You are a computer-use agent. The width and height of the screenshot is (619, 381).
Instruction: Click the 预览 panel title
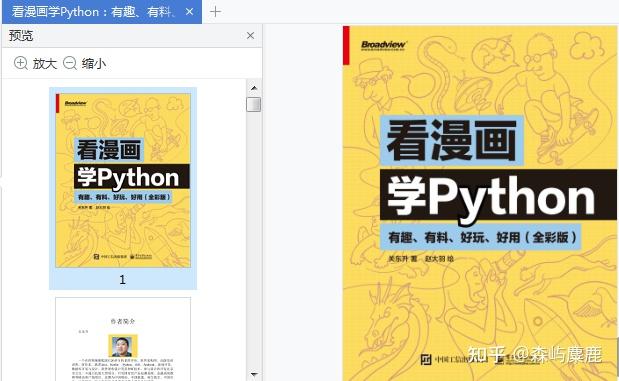21,36
